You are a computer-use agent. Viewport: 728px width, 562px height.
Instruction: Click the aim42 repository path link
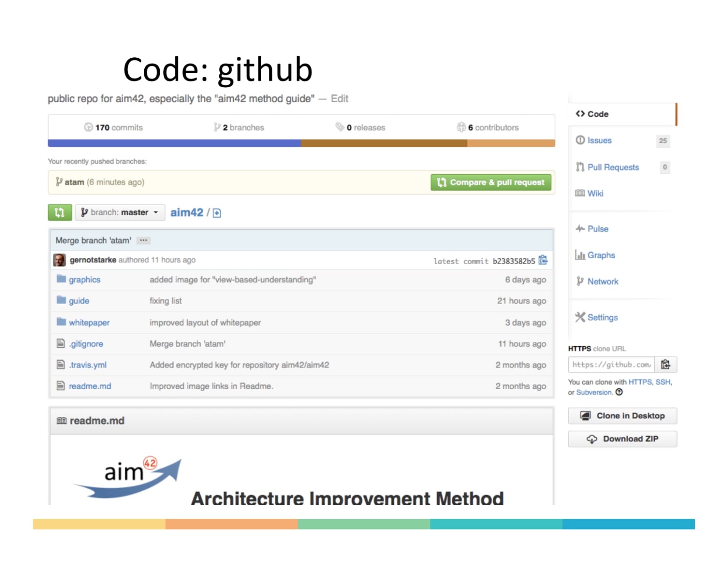tap(187, 212)
